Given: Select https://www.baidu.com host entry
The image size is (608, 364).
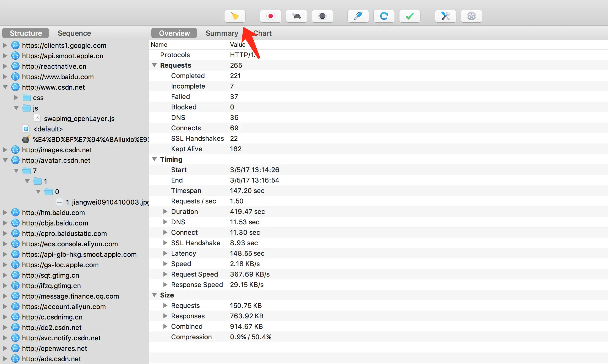Looking at the screenshot, I should (58, 77).
